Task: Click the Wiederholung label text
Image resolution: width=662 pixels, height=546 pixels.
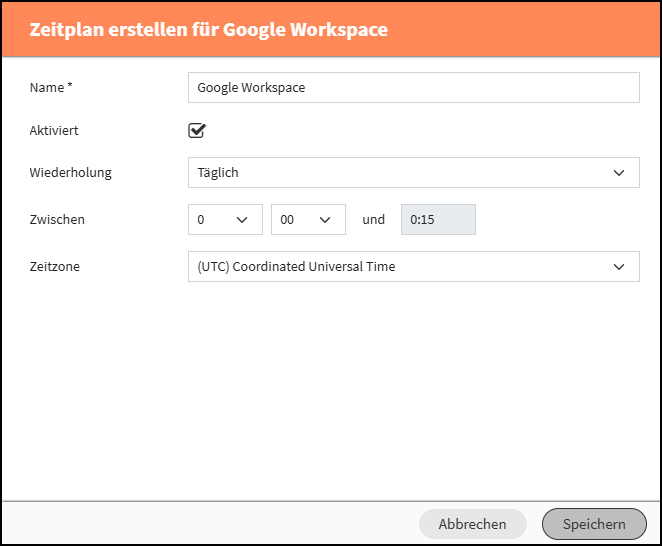Action: point(71,173)
